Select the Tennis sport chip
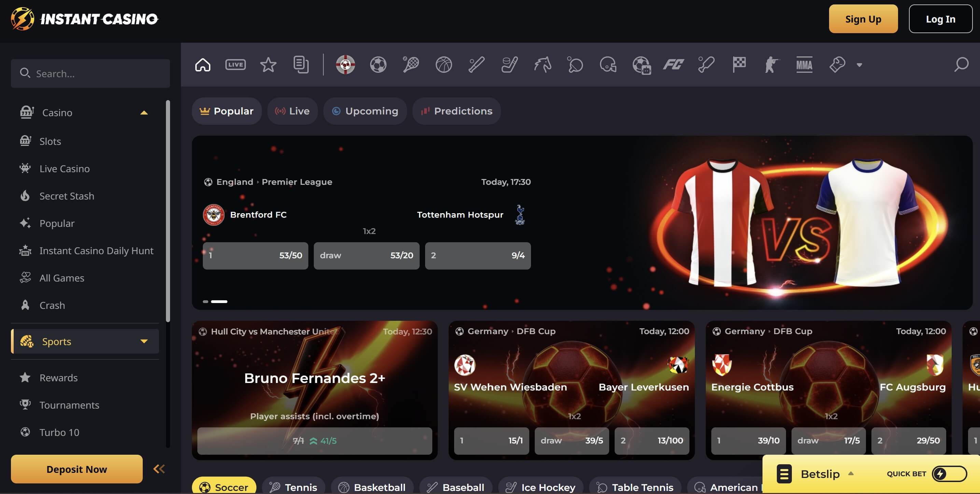The width and height of the screenshot is (980, 494). (x=293, y=485)
